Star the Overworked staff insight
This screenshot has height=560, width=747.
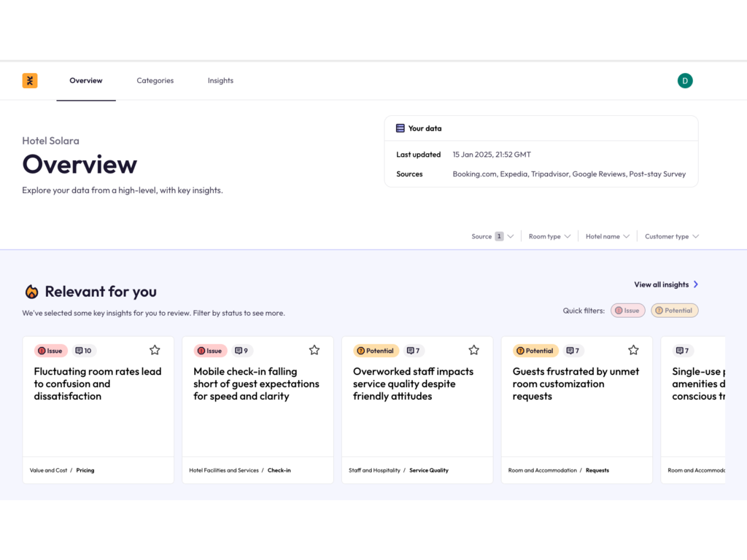tap(473, 350)
